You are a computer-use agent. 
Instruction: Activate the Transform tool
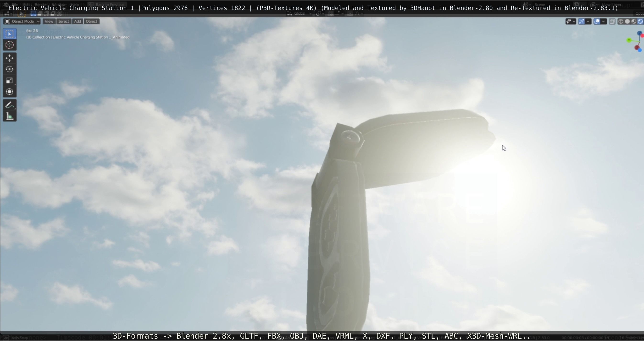[x=10, y=92]
